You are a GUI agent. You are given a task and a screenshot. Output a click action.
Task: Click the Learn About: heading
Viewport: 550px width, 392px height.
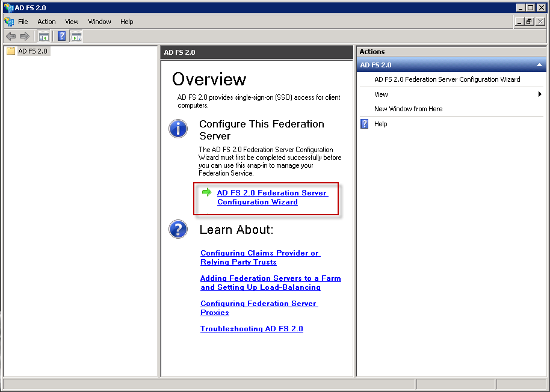pos(236,230)
